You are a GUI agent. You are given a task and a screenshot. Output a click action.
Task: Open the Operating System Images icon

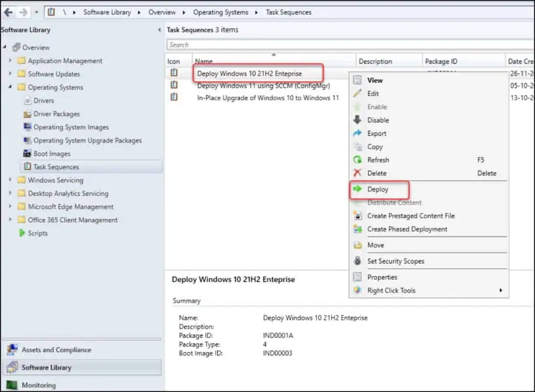(x=27, y=127)
